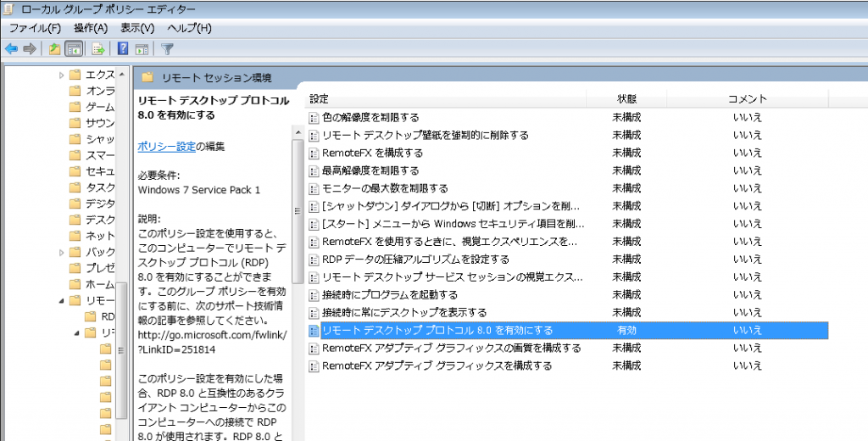The width and height of the screenshot is (868, 441).
Task: Select タスク folder in tree
Action: coord(100,187)
